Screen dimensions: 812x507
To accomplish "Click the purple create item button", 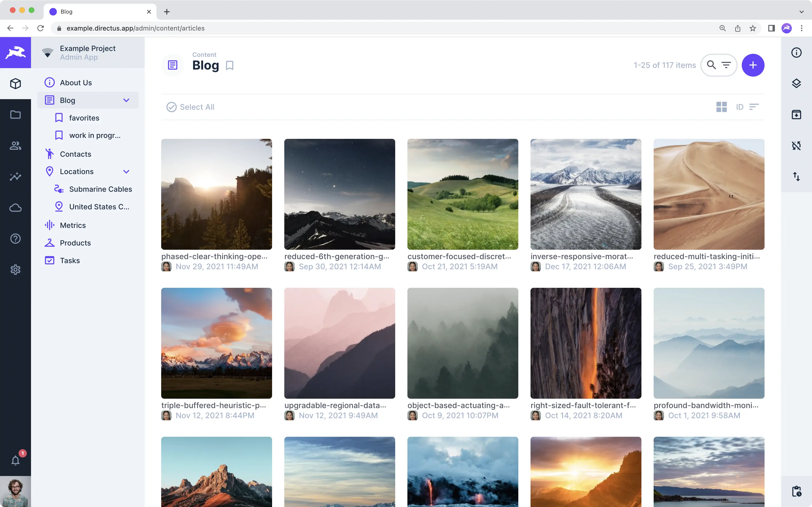I will point(753,65).
